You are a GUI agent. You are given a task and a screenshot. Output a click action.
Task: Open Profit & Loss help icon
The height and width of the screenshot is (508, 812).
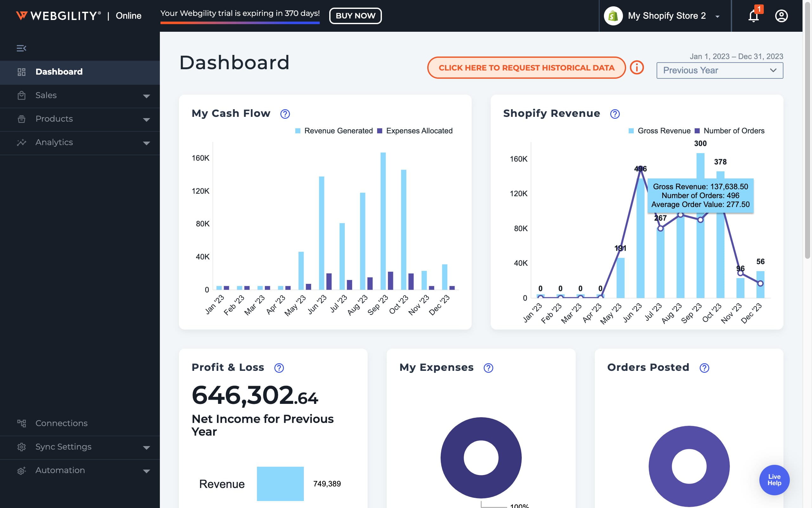279,368
